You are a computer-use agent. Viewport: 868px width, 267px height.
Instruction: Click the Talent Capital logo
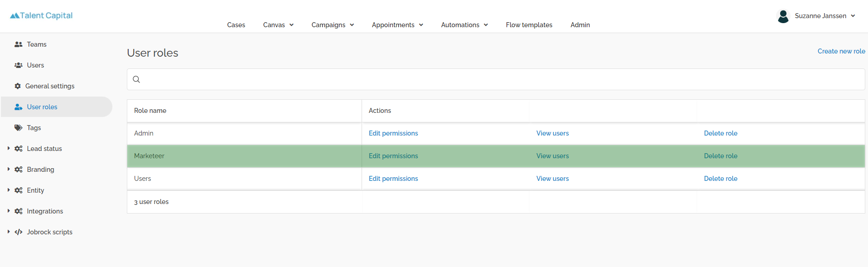(41, 15)
